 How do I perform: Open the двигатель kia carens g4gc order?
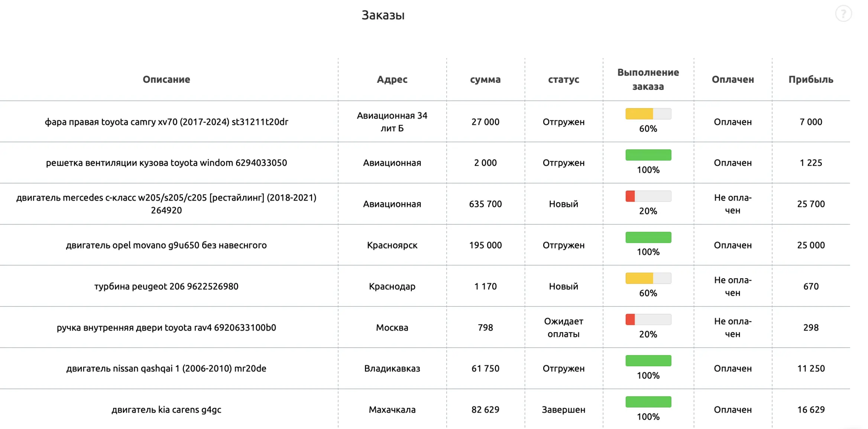click(166, 409)
